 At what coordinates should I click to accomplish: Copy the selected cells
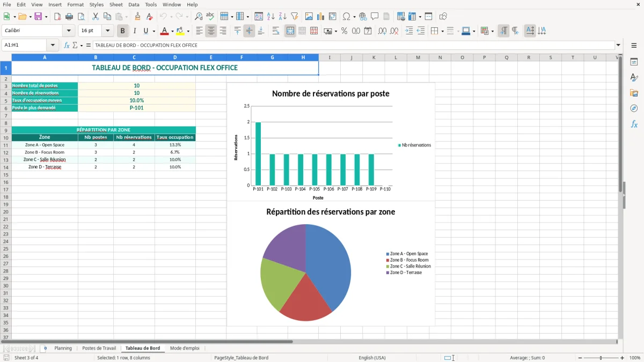(107, 17)
